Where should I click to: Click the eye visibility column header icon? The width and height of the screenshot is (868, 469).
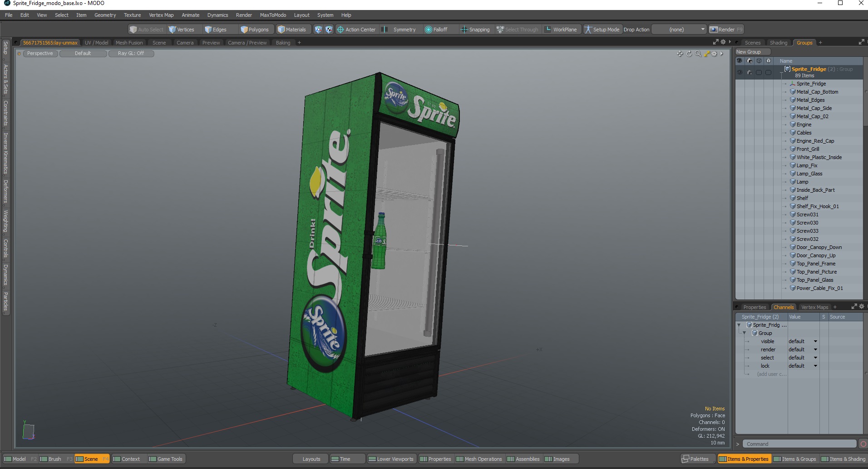pyautogui.click(x=740, y=61)
